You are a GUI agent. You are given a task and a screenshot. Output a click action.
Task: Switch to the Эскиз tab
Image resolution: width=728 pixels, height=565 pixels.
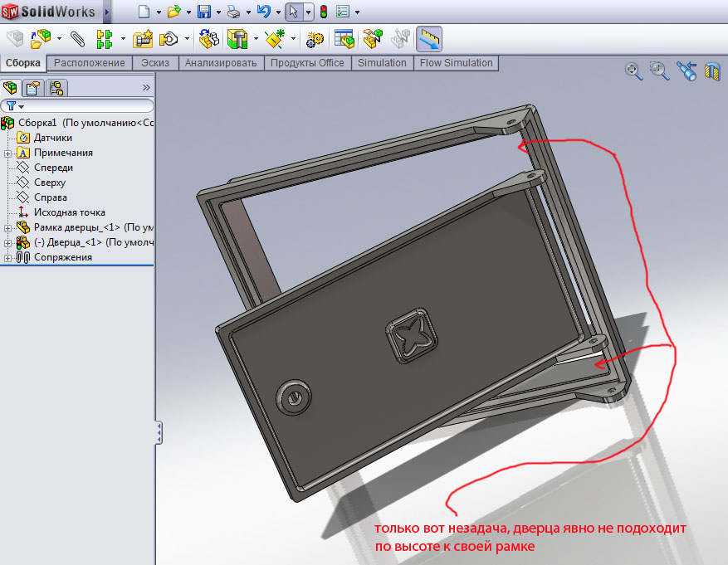[x=155, y=63]
